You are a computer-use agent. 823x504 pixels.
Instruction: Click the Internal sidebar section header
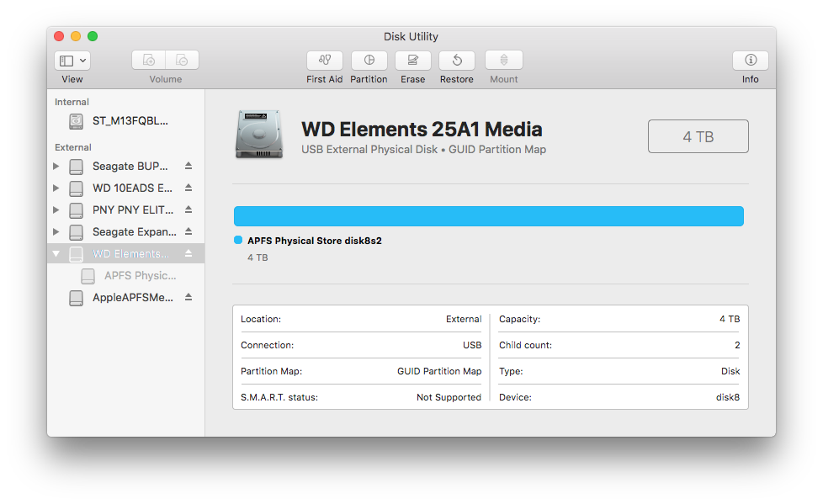coord(72,102)
